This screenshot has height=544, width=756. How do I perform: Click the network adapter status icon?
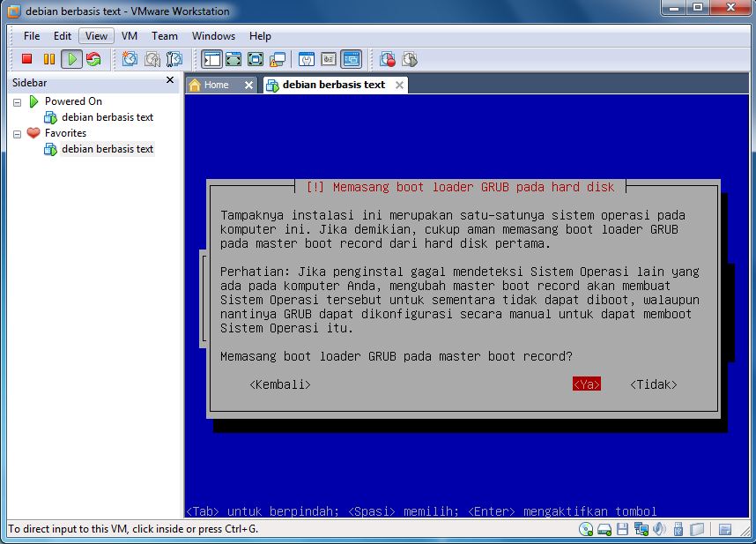click(x=641, y=530)
